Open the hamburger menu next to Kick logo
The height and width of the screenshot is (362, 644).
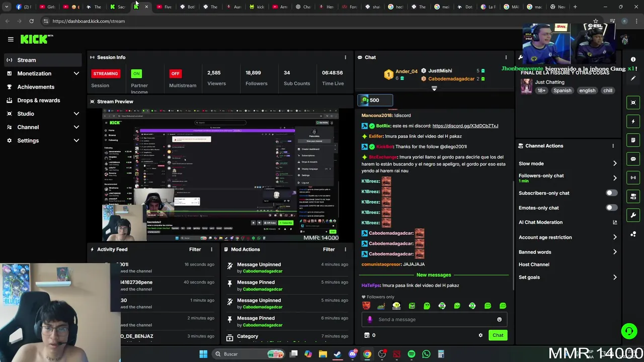coord(11,39)
